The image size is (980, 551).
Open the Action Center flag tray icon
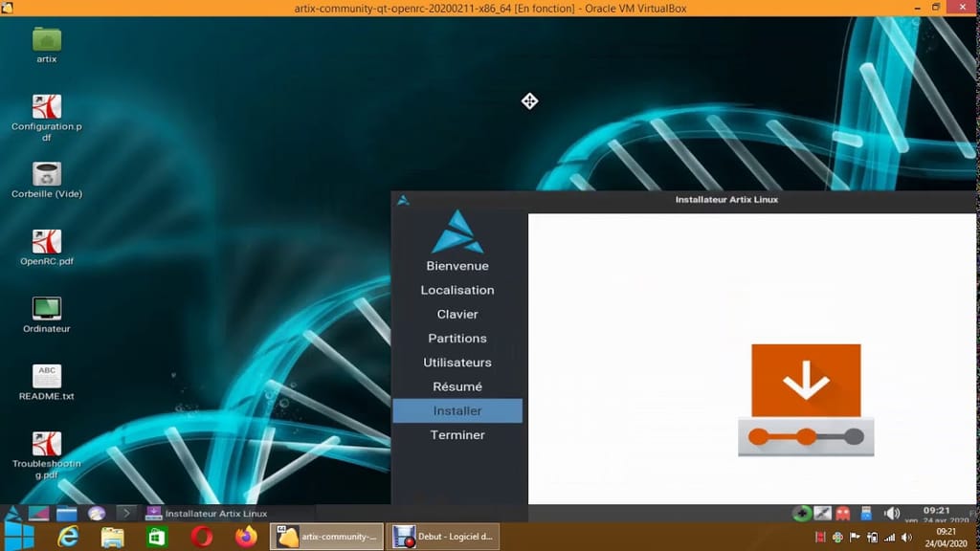[855, 538]
